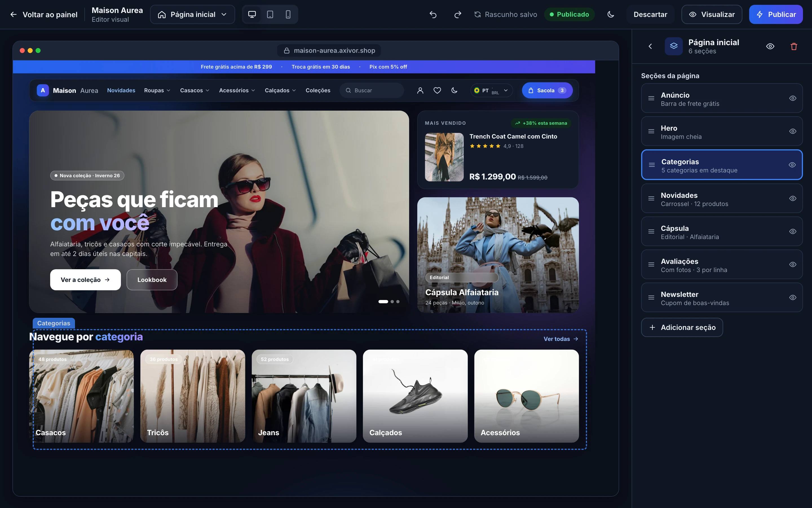The width and height of the screenshot is (812, 508).
Task: Grab drag handle of Hero section
Action: tap(651, 131)
